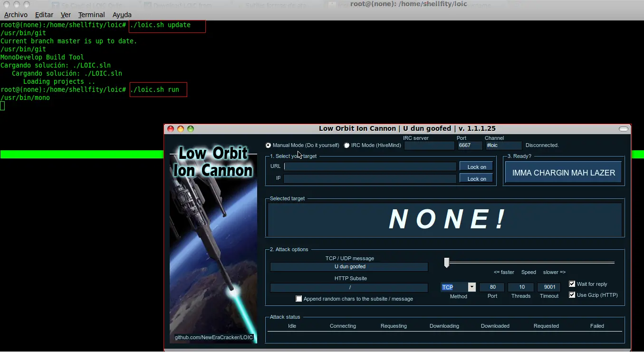
Task: Click the /usr/bin/mono line in terminal
Action: click(x=25, y=98)
